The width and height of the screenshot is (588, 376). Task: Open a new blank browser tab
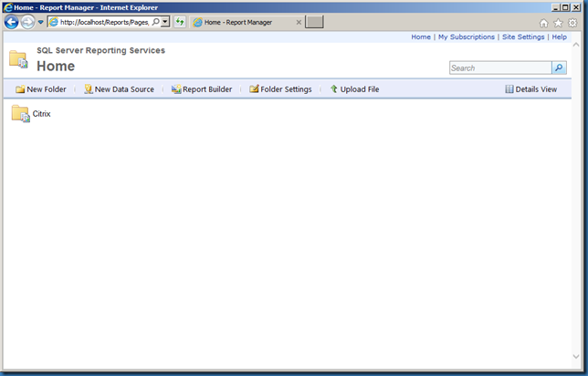pyautogui.click(x=314, y=22)
